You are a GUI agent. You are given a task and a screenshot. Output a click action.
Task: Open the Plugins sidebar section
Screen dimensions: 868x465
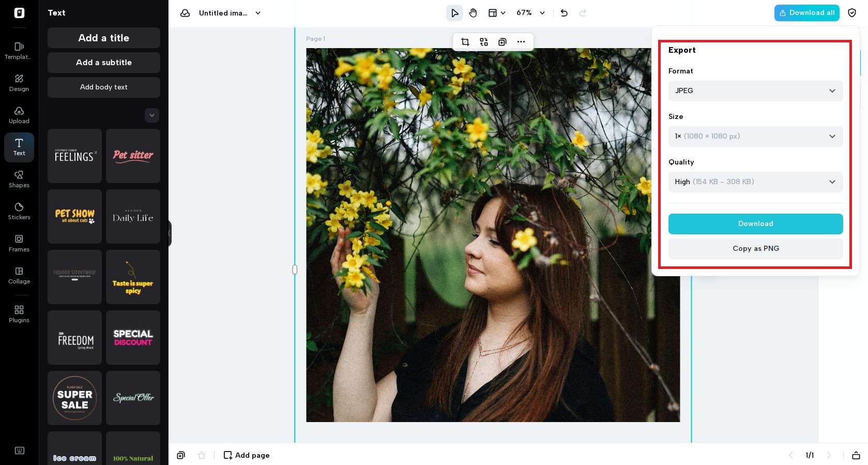(x=19, y=314)
